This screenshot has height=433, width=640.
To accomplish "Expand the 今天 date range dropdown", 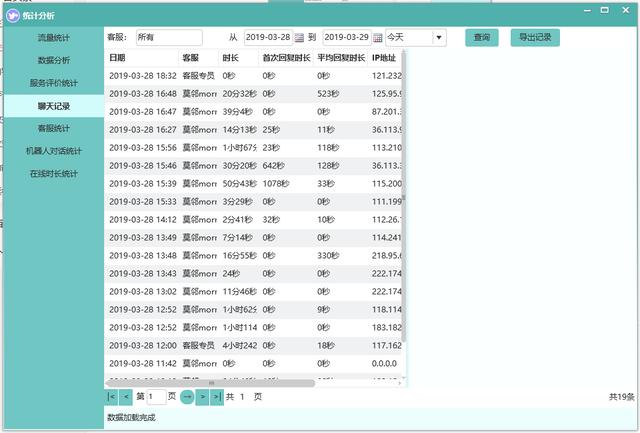I will click(439, 38).
